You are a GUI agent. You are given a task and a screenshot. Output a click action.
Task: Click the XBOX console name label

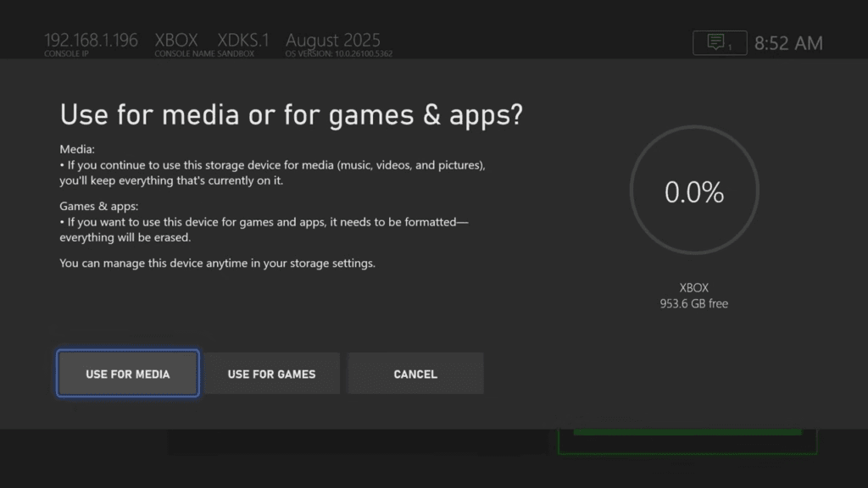point(175,40)
